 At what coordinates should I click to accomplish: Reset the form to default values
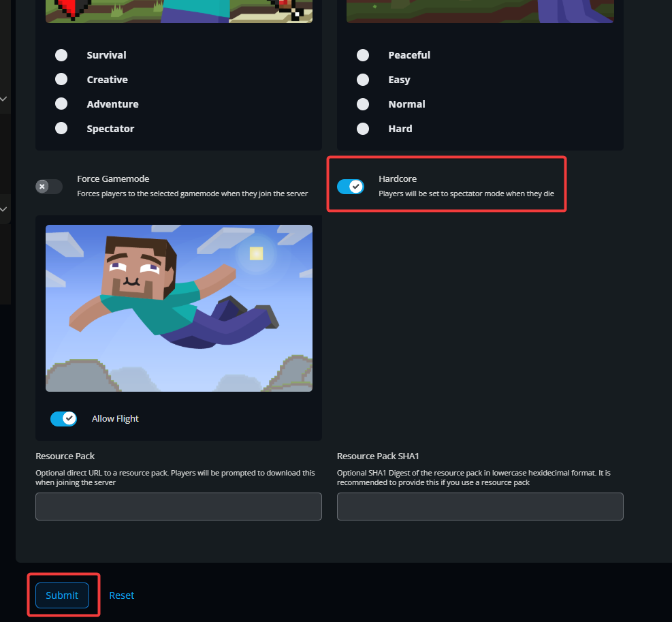[122, 595]
